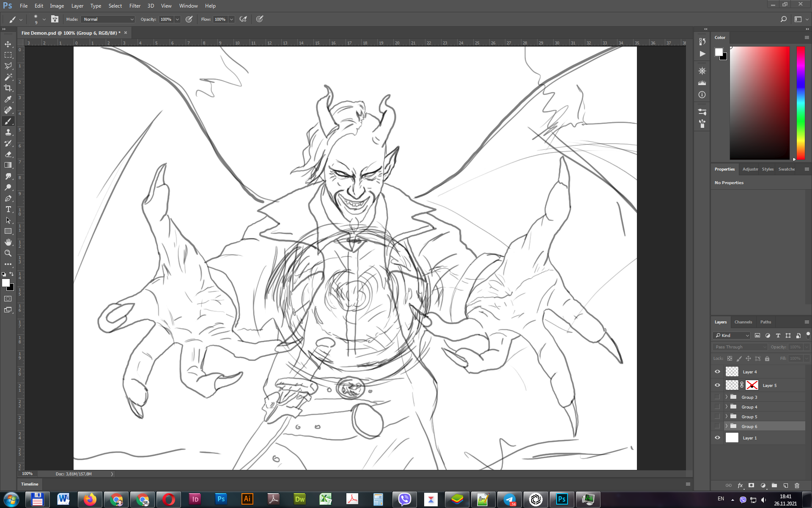
Task: Add a layer mask
Action: pyautogui.click(x=751, y=486)
